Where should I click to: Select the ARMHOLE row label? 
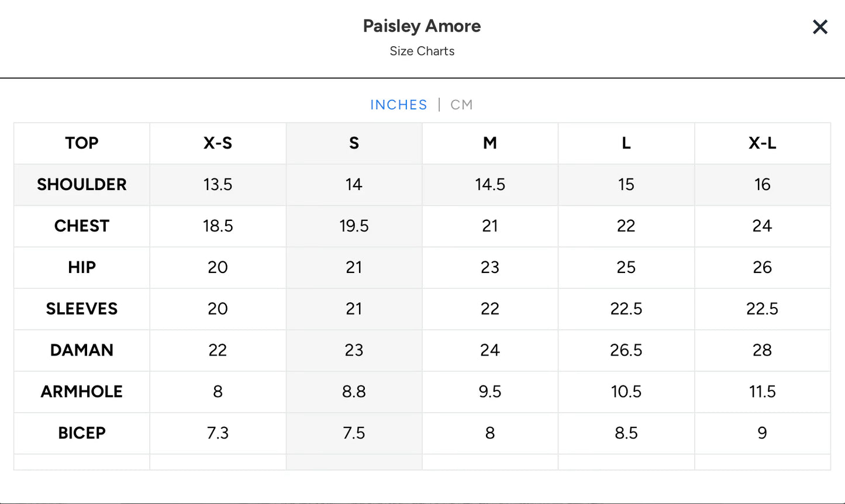click(82, 392)
